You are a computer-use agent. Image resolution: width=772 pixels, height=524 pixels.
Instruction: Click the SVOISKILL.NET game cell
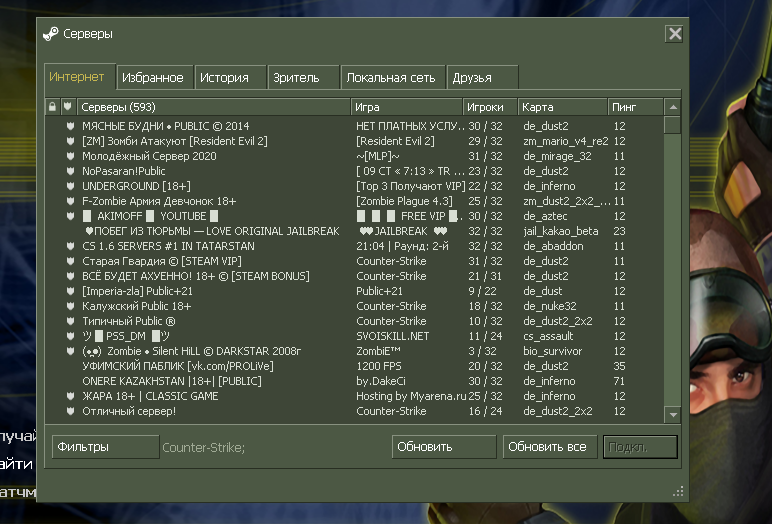point(392,336)
